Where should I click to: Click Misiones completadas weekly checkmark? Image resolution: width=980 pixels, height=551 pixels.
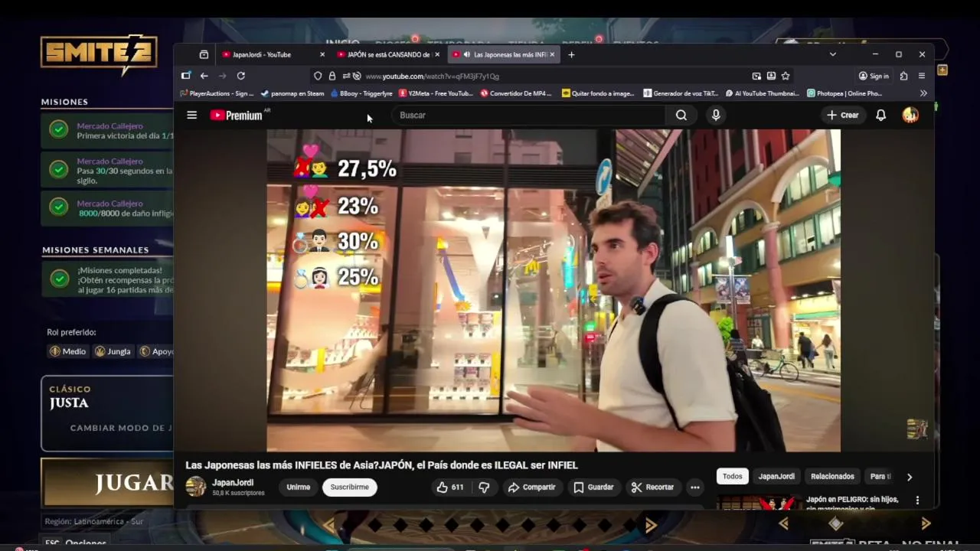tap(59, 279)
